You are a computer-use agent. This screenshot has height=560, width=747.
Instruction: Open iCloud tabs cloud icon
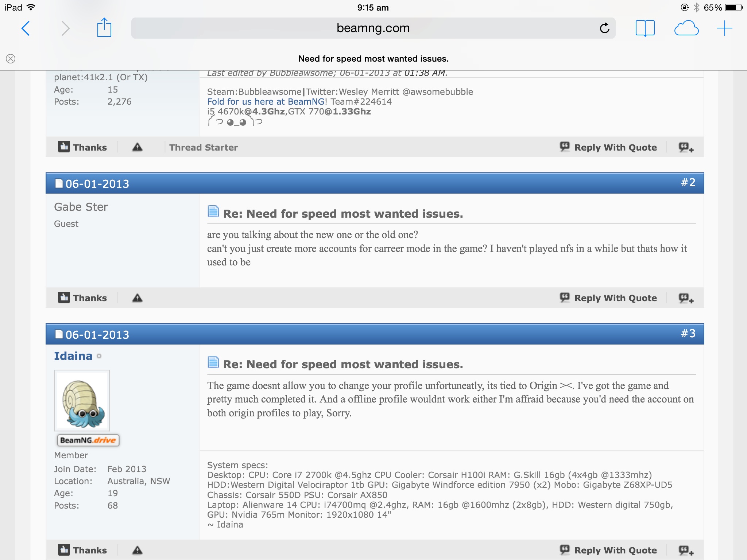tap(686, 28)
